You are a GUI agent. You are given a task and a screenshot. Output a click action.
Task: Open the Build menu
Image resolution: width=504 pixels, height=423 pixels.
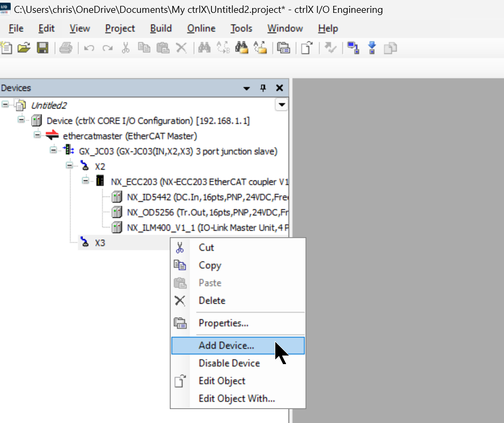(161, 28)
